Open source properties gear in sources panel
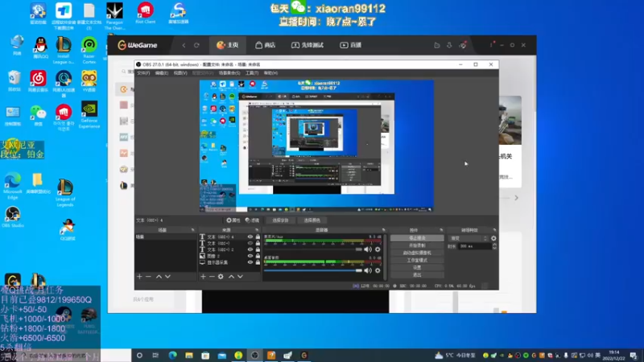This screenshot has width=644, height=362. 221,277
